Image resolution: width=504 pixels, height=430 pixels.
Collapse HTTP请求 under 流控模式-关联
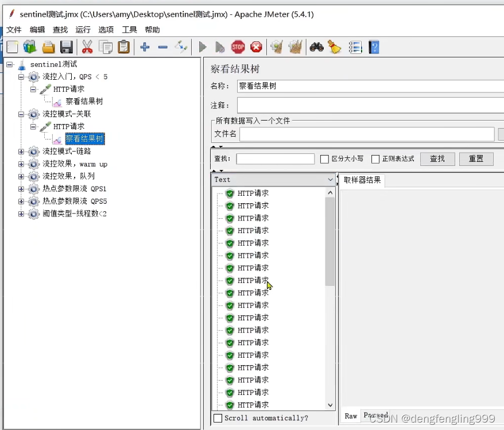33,127
